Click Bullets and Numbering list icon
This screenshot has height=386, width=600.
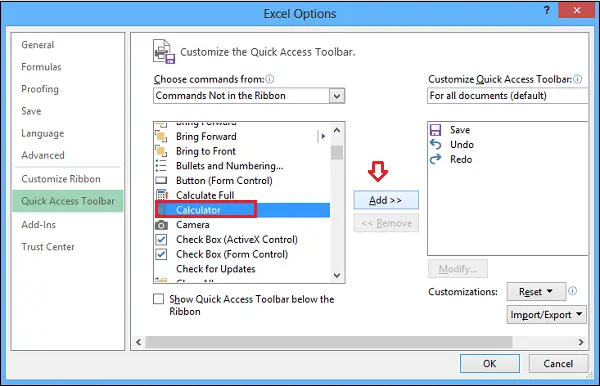click(x=161, y=166)
